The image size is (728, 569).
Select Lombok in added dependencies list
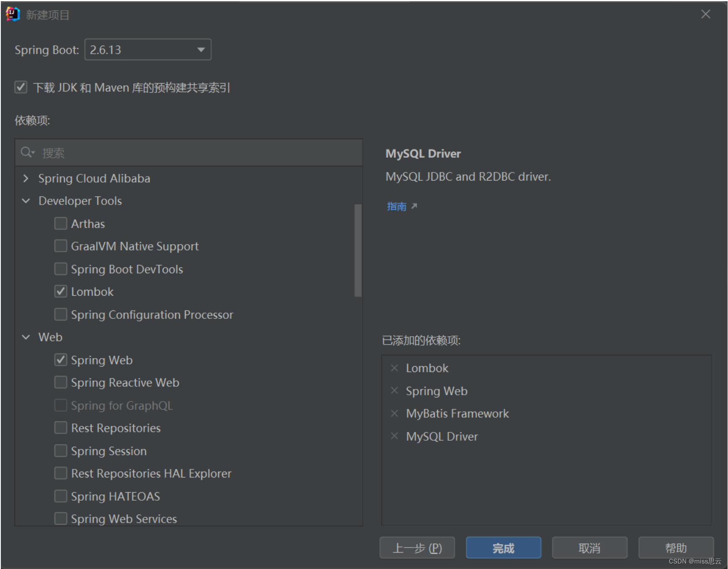coord(427,368)
